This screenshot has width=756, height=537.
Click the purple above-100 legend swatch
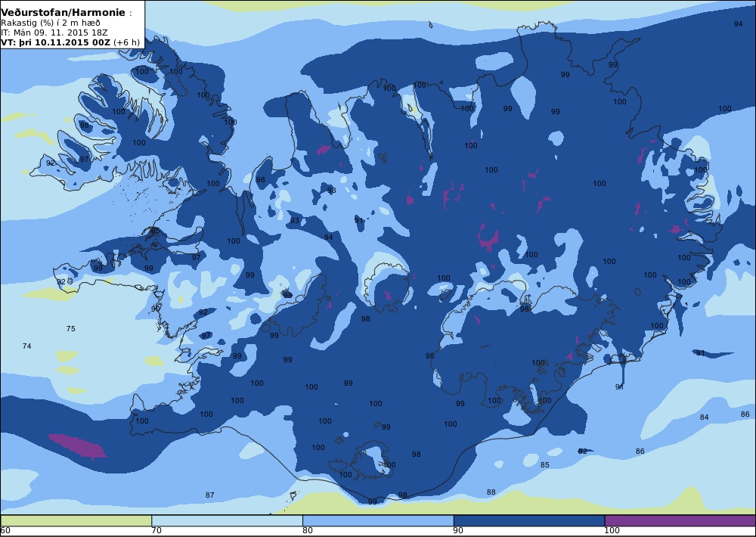[x=680, y=520]
